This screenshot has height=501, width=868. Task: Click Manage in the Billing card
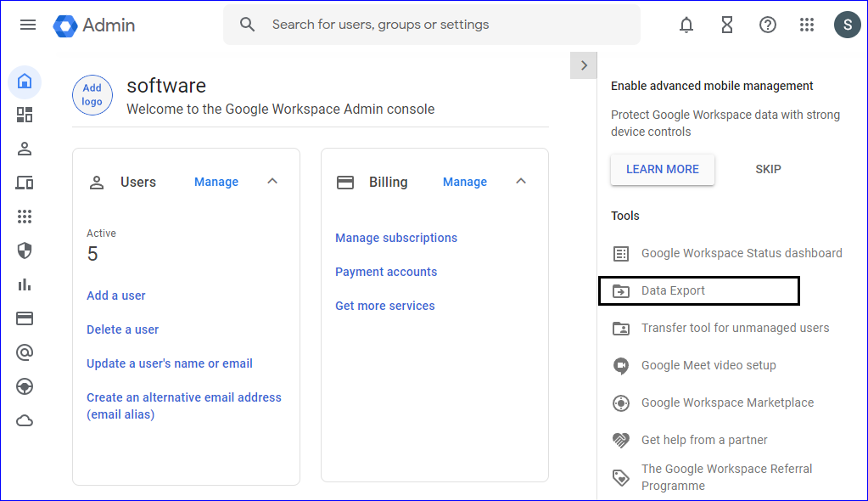point(465,182)
